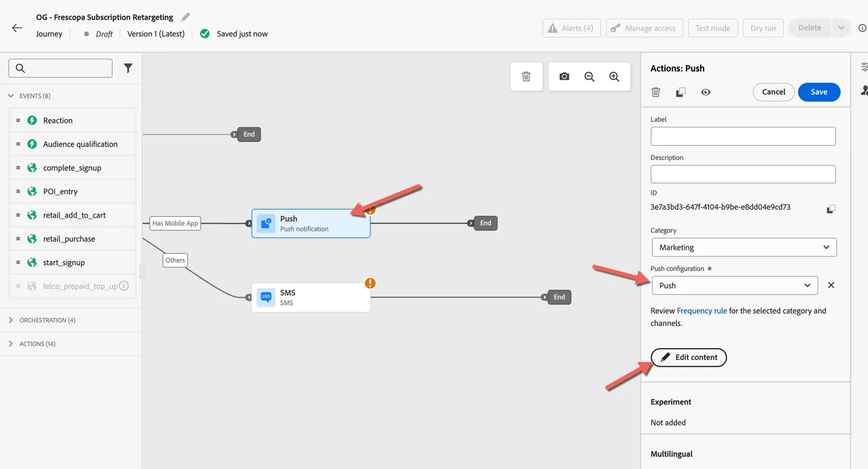Image resolution: width=868 pixels, height=469 pixels.
Task: Take canvas screenshot with camera icon
Action: [x=564, y=76]
